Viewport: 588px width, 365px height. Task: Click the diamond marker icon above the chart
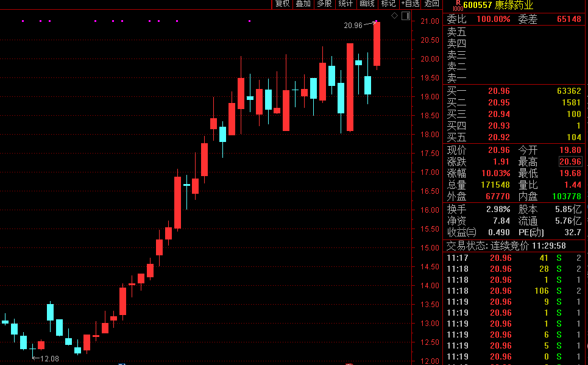tap(394, 15)
